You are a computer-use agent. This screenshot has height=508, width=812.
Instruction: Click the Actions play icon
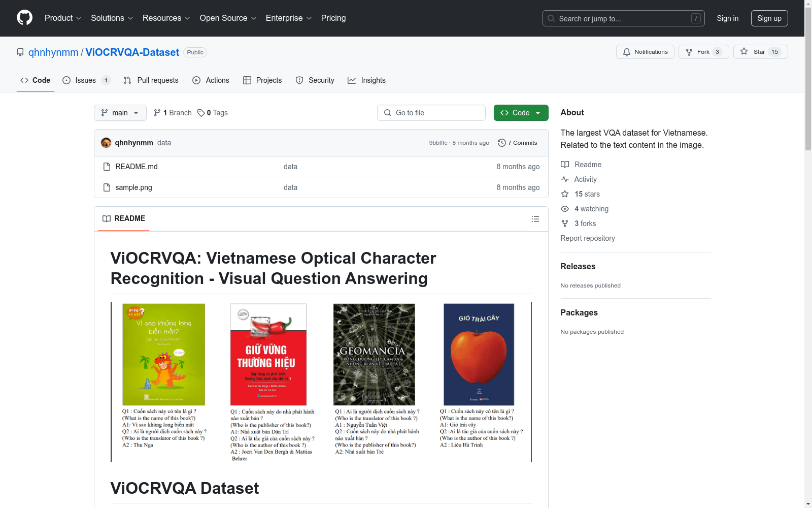point(196,80)
